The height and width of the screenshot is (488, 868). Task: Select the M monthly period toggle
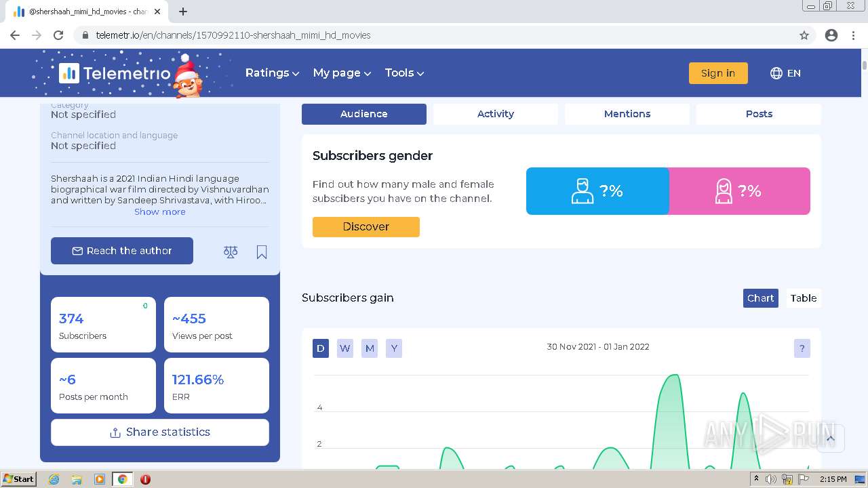pos(370,348)
